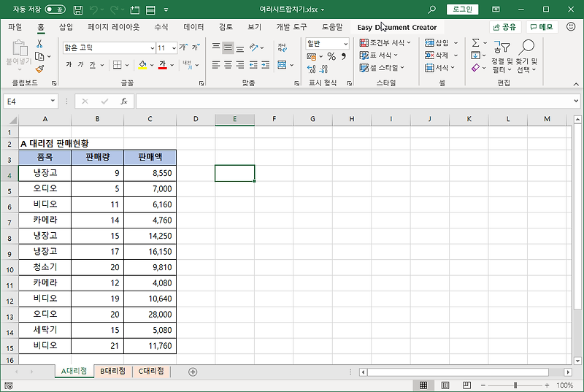The image size is (584, 392).
Task: Apply yellow fill color bucket
Action: pyautogui.click(x=142, y=65)
